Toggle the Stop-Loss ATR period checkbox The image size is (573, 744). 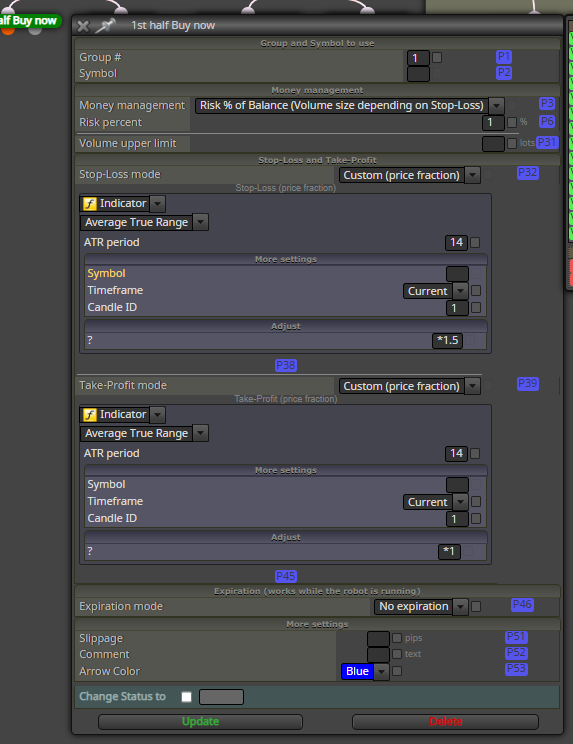475,242
